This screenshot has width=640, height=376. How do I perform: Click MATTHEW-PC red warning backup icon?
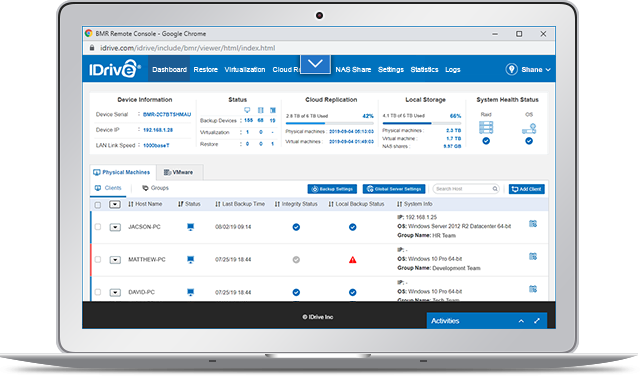tap(353, 260)
